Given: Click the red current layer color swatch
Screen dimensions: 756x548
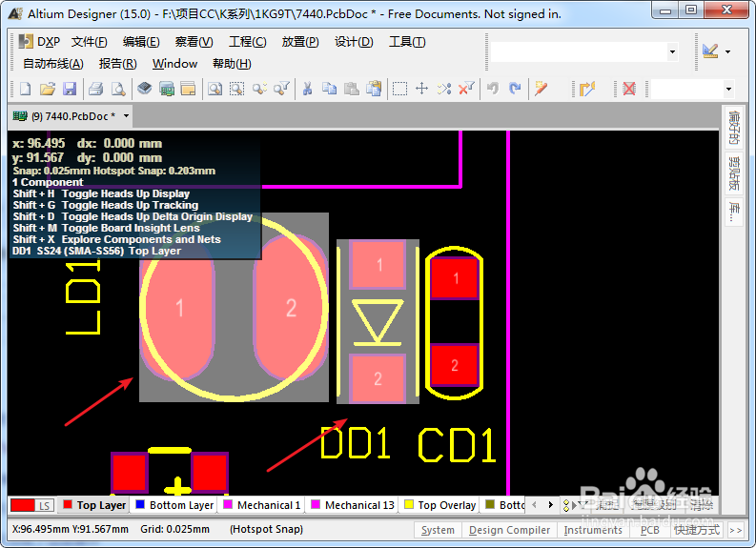Looking at the screenshot, I should tap(22, 505).
